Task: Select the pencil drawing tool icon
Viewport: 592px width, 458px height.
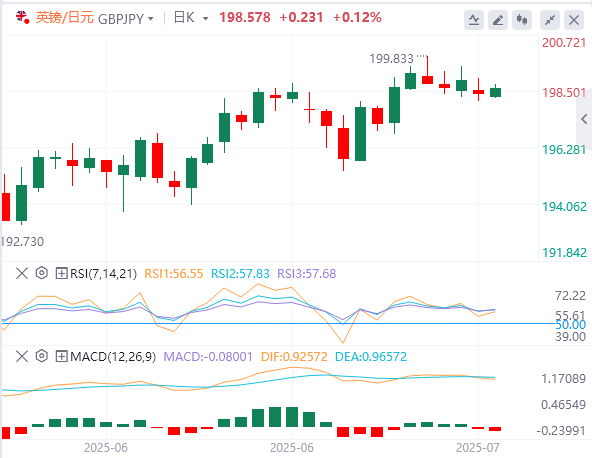Action: [x=498, y=20]
